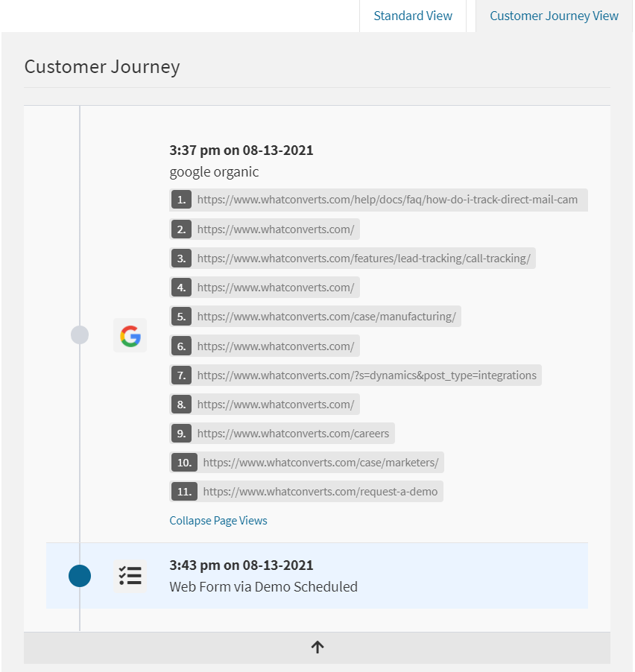635x672 pixels.
Task: Click the number 6 page view badge
Action: pyautogui.click(x=181, y=346)
